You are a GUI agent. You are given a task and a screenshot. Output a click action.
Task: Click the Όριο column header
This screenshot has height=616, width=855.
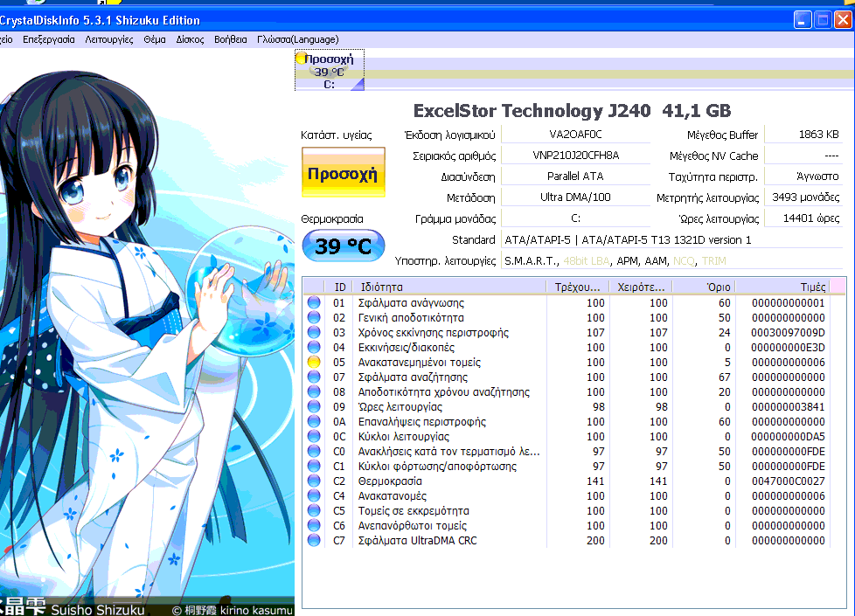704,287
